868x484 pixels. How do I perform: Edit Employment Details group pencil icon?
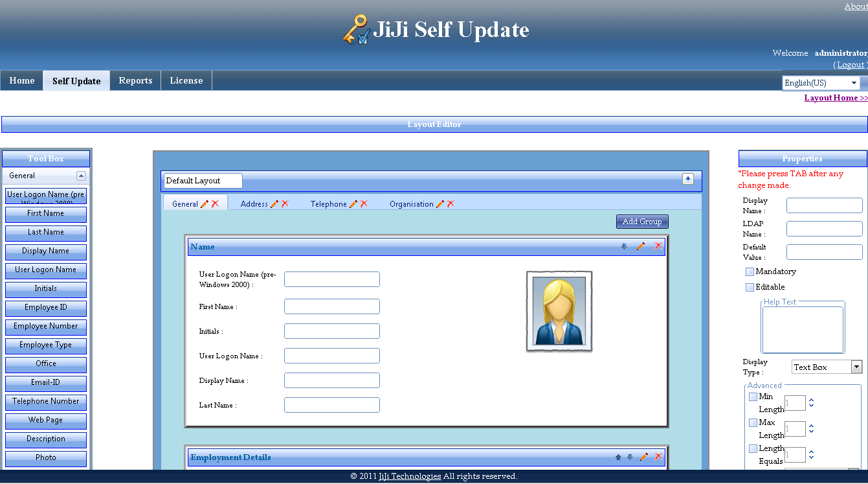(644, 457)
